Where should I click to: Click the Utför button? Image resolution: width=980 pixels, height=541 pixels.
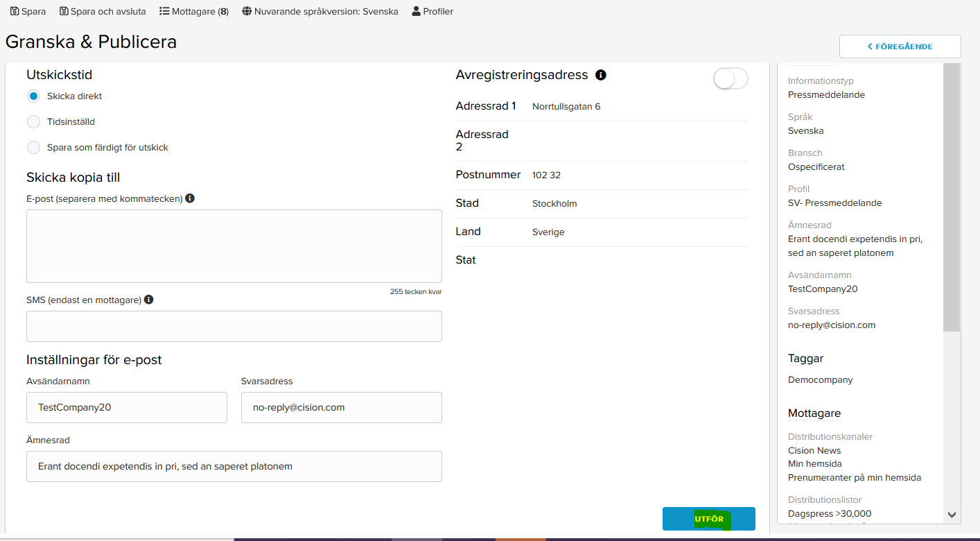[x=708, y=519]
